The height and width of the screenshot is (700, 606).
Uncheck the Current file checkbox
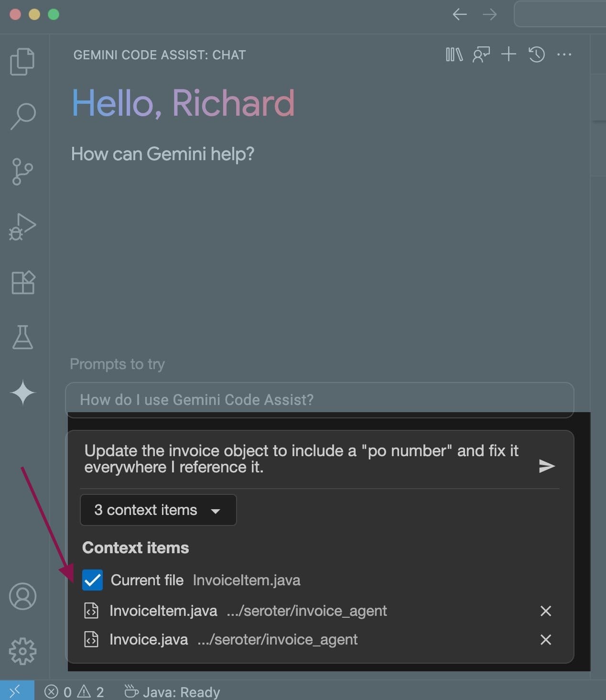92,580
